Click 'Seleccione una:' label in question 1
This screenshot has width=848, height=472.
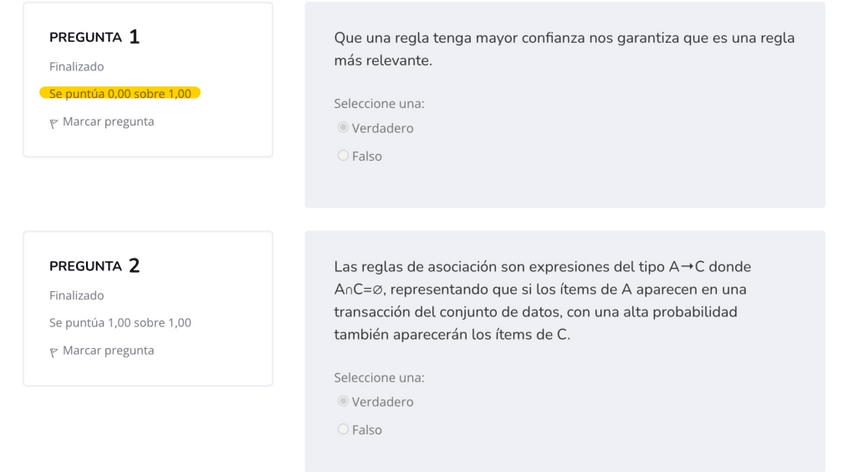click(379, 103)
